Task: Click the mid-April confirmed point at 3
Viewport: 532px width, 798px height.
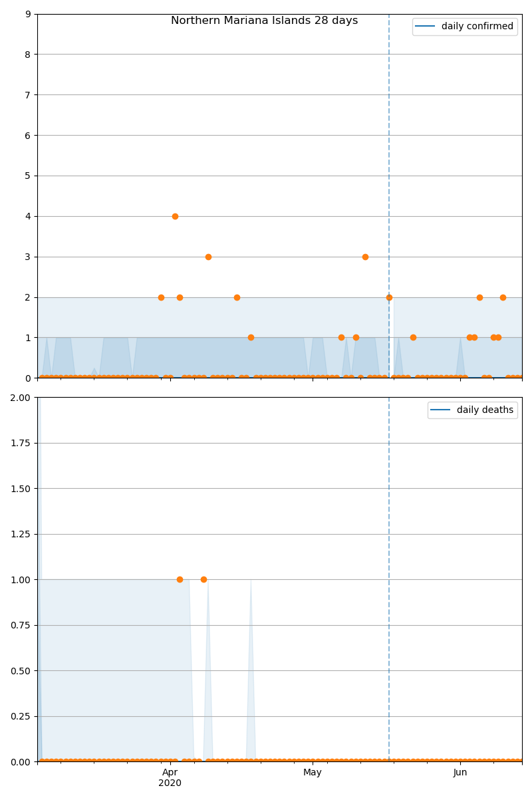Action: click(208, 257)
